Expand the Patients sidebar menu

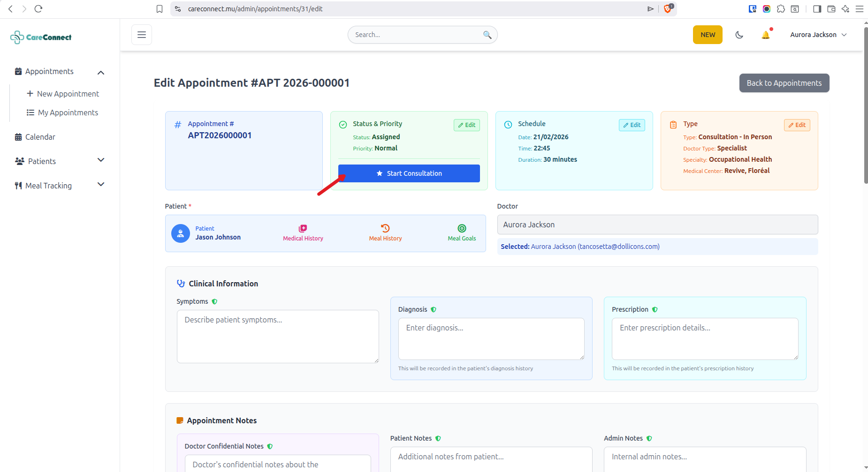tap(100, 160)
